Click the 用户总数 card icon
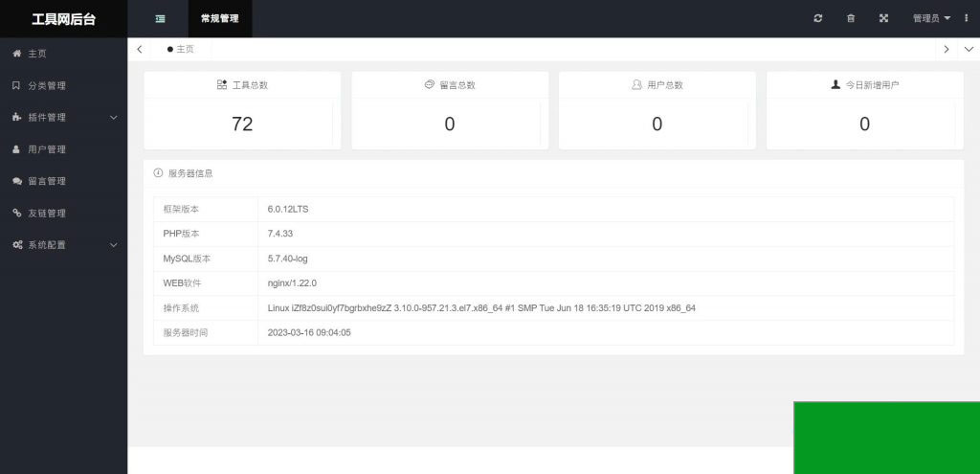Image resolution: width=980 pixels, height=474 pixels. coord(636,85)
